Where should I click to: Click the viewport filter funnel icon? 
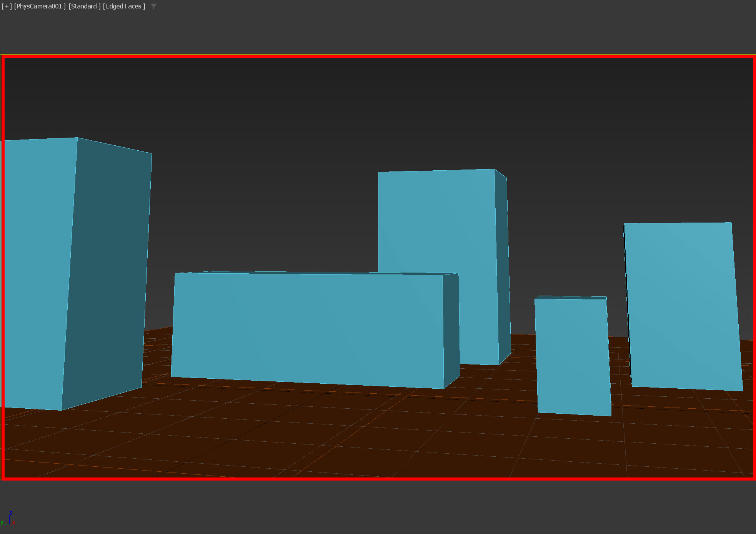click(x=154, y=7)
